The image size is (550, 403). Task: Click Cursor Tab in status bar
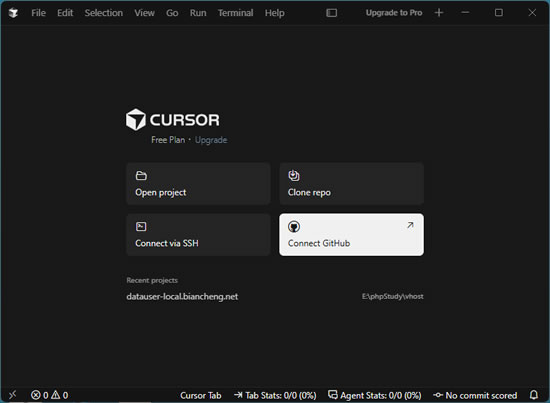pyautogui.click(x=201, y=395)
